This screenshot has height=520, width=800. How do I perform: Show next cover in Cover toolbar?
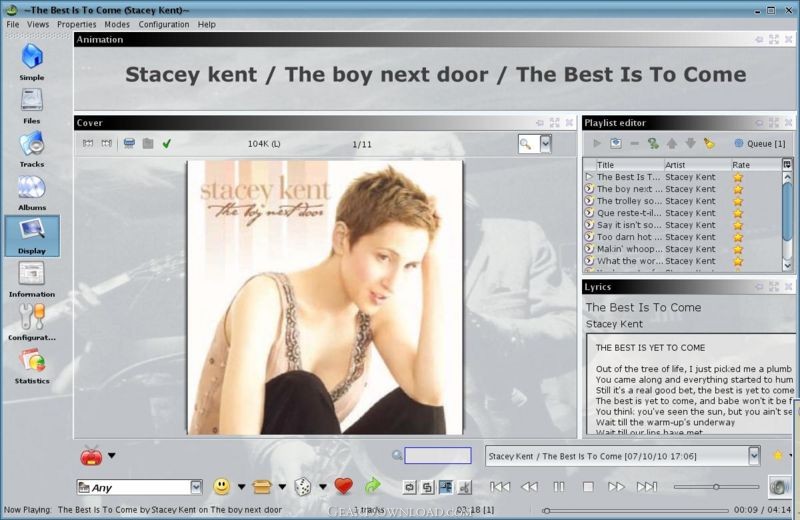pyautogui.click(x=107, y=144)
